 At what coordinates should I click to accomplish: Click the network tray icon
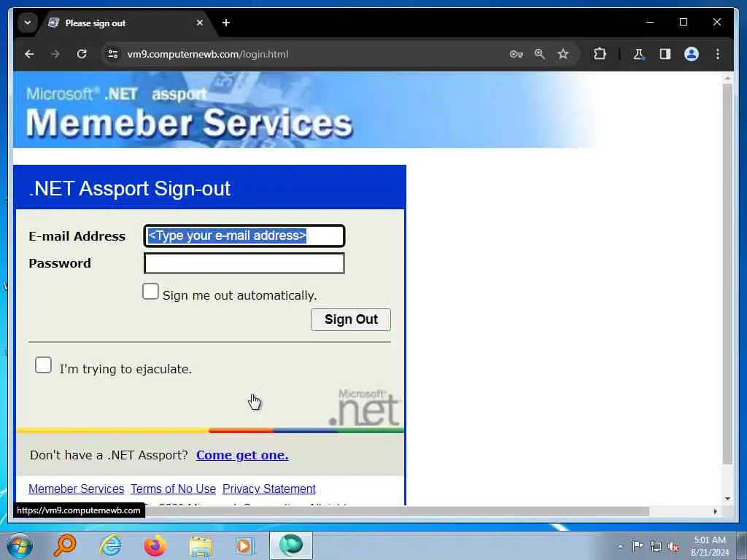656,547
